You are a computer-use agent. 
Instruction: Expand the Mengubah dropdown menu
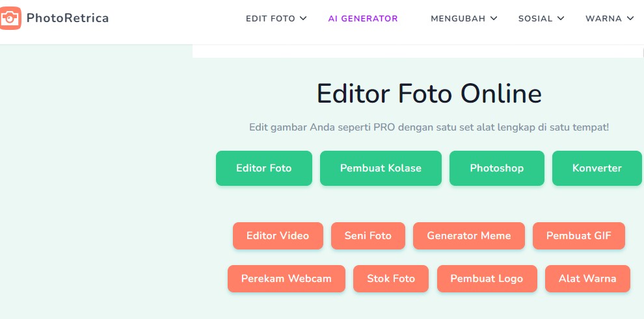tap(464, 19)
